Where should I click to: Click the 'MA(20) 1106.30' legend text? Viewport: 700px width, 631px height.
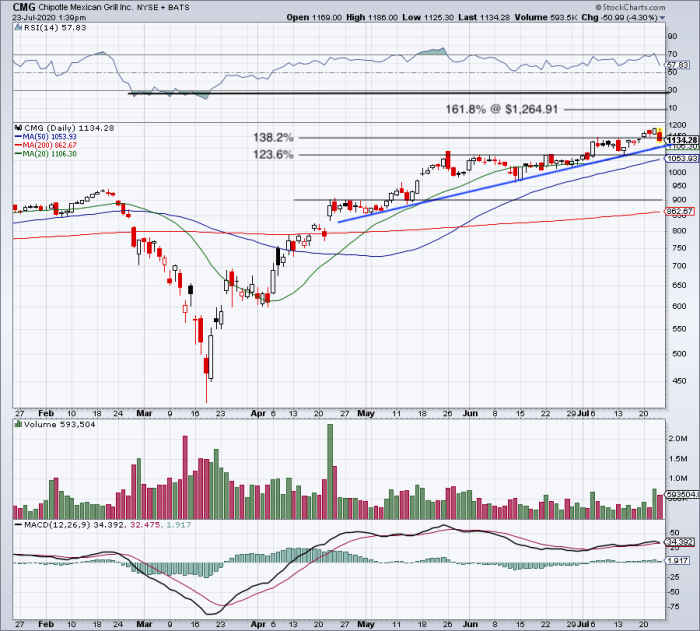[x=50, y=154]
